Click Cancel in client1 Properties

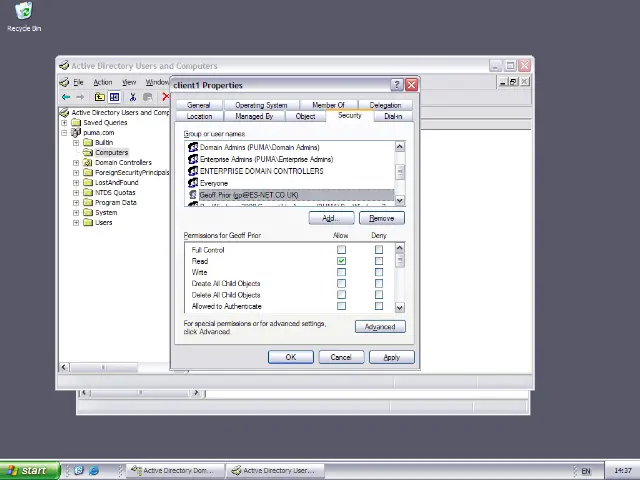tap(341, 357)
